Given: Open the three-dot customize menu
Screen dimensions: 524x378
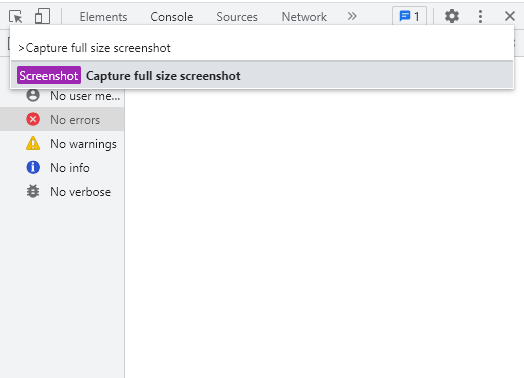Looking at the screenshot, I should point(480,16).
